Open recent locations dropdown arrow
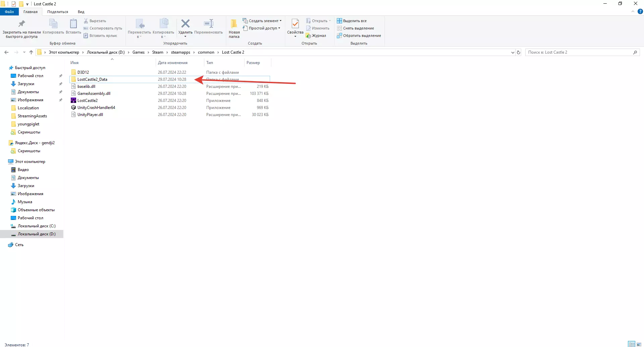The image size is (644, 347). (24, 52)
